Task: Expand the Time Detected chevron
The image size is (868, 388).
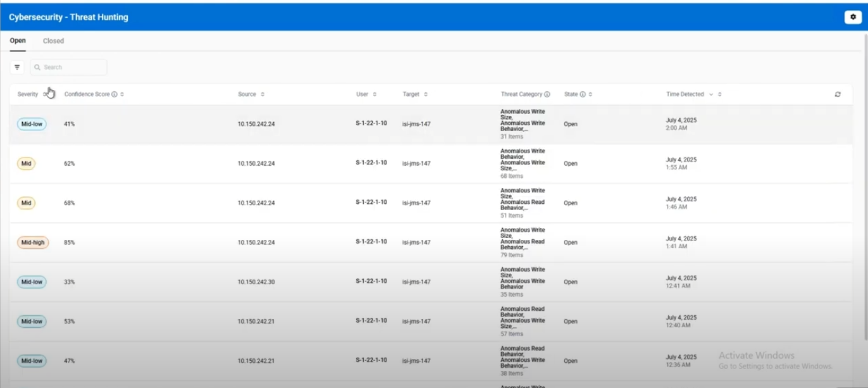Action: 711,94
